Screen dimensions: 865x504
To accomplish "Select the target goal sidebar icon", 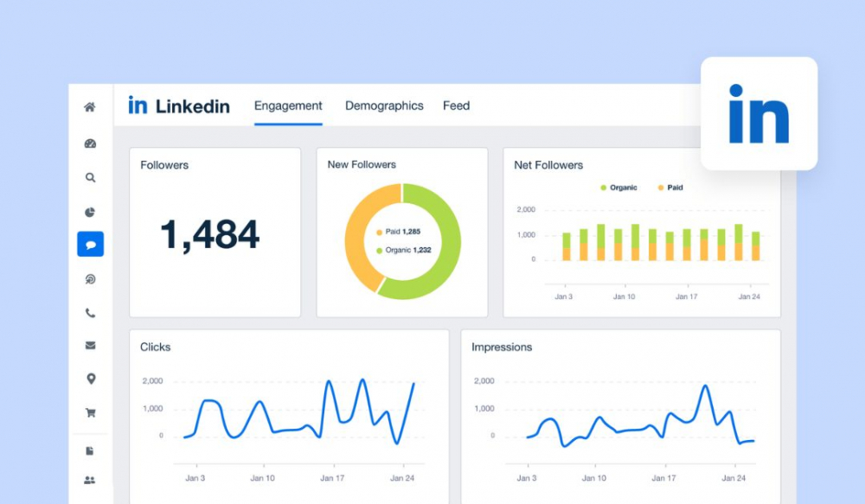I will point(90,279).
